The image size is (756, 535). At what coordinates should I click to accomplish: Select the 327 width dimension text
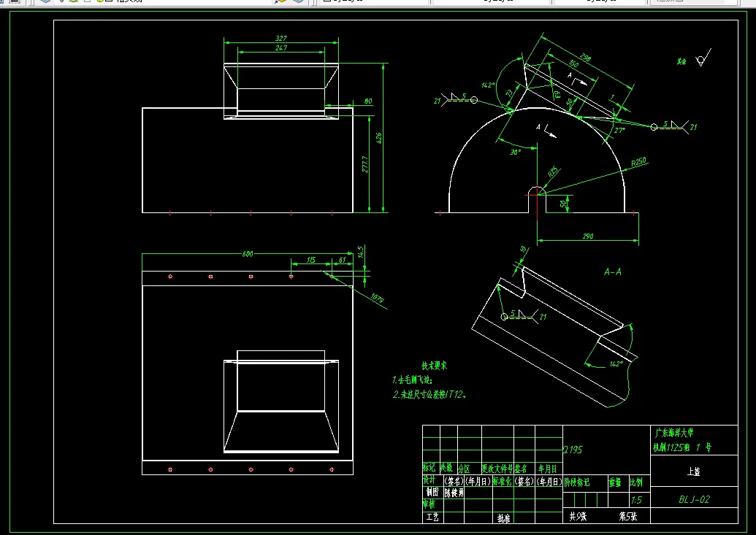[281, 38]
